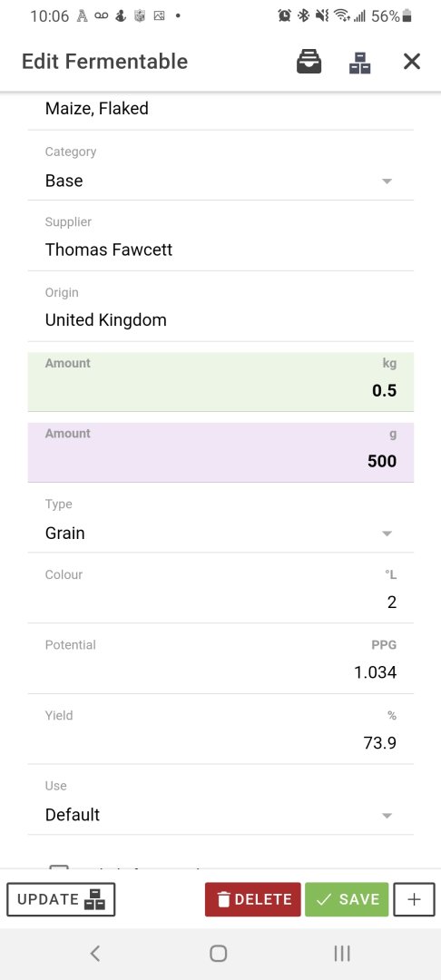Expand the Use dropdown showing Default
Viewport: 441px width, 980px height.
220,805
